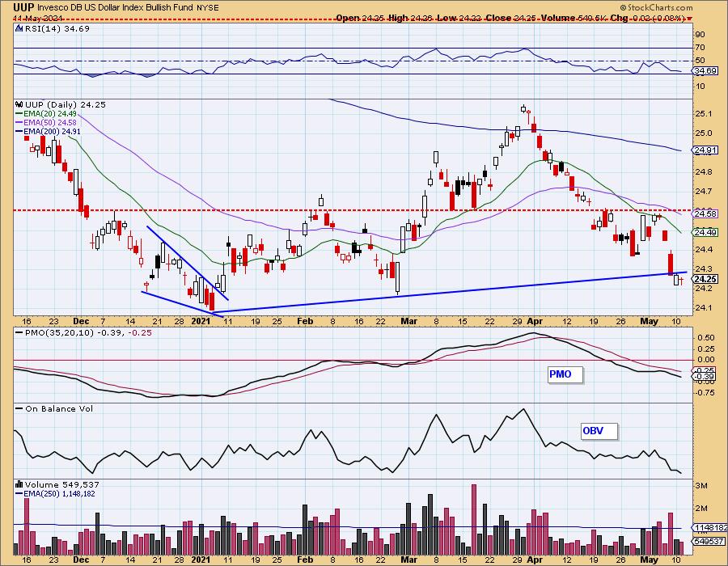Click the RSI indicator icon beside RSI(14)

coord(19,28)
